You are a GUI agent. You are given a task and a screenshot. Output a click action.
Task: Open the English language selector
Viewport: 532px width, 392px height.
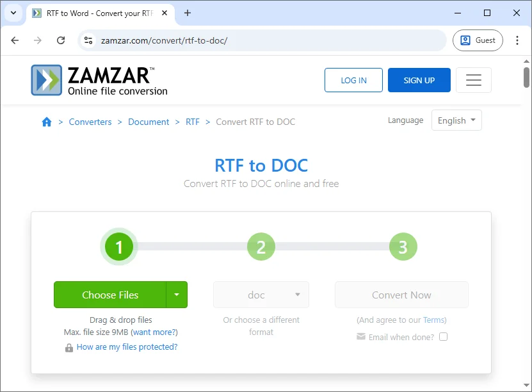456,120
